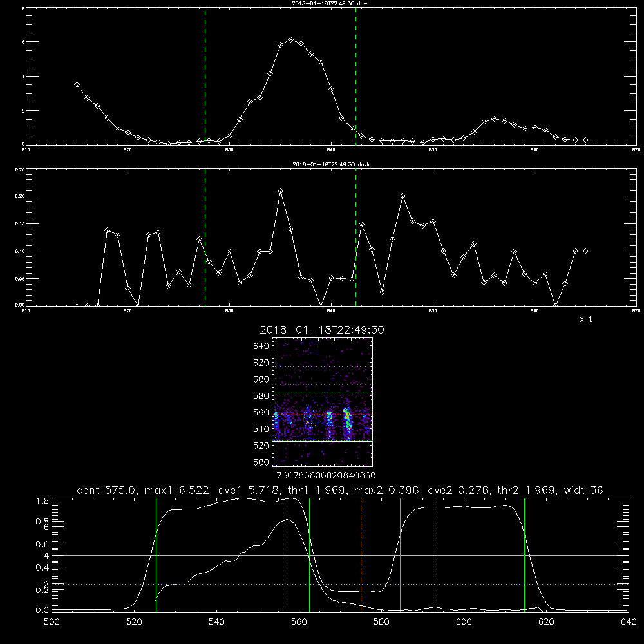This screenshot has height=644, width=644.
Task: Click the '2018-01-18T22:49:30 dusk' plot title
Action: [331, 164]
